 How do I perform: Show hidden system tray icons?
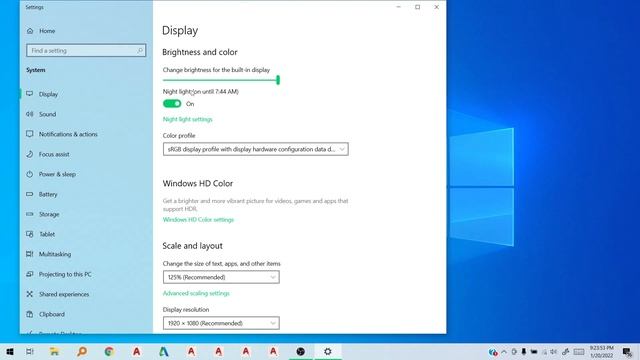tap(504, 352)
